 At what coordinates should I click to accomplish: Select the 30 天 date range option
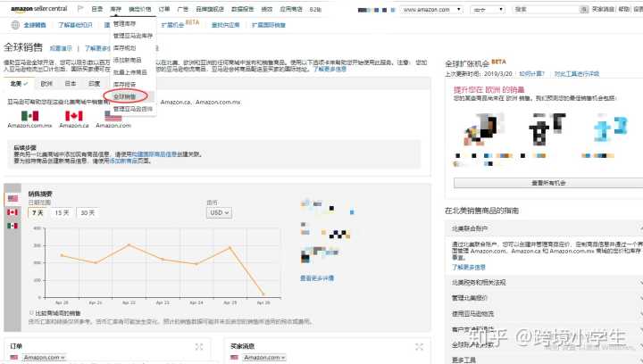[x=86, y=213]
